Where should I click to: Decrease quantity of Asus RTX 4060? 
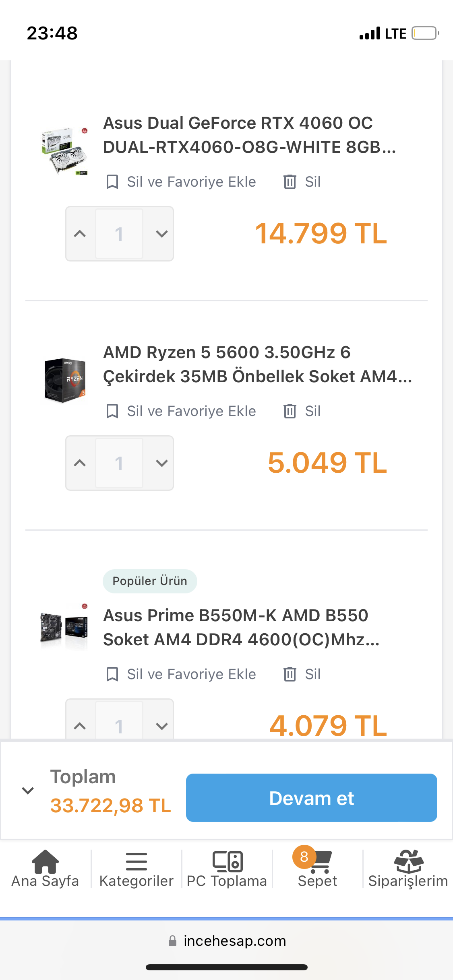pyautogui.click(x=161, y=234)
